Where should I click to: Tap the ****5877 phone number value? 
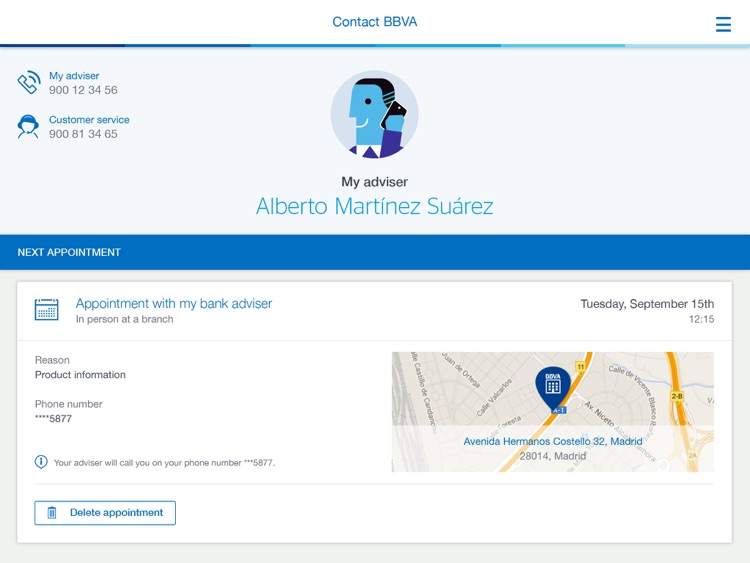pos(54,419)
